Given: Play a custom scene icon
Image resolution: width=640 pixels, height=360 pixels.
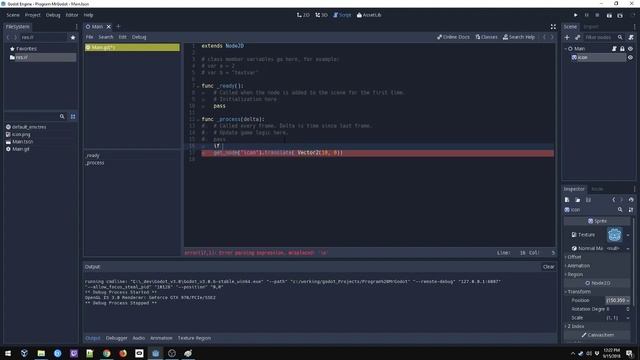Looking at the screenshot, I should (x=620, y=15).
